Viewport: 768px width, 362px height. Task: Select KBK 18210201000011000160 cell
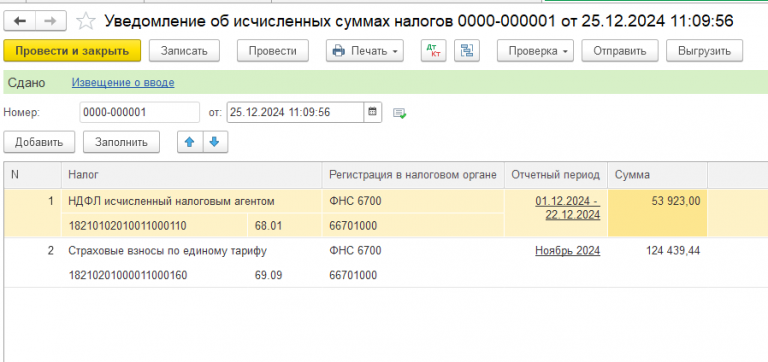(x=155, y=275)
